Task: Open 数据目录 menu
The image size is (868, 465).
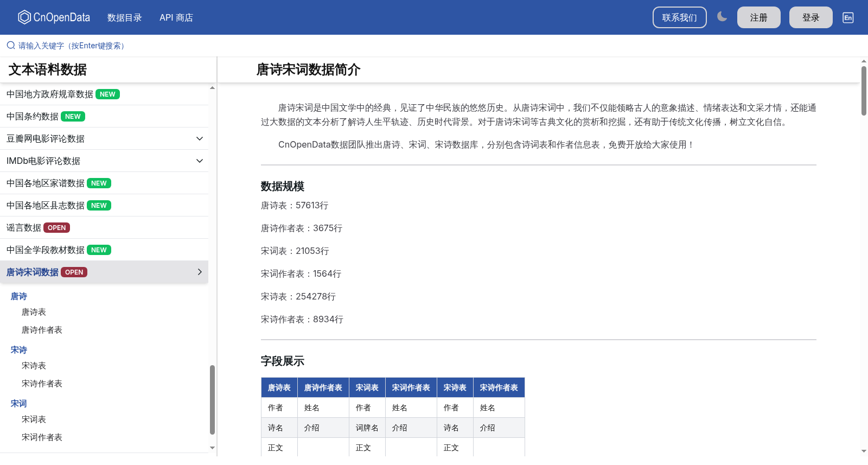Action: 124,17
